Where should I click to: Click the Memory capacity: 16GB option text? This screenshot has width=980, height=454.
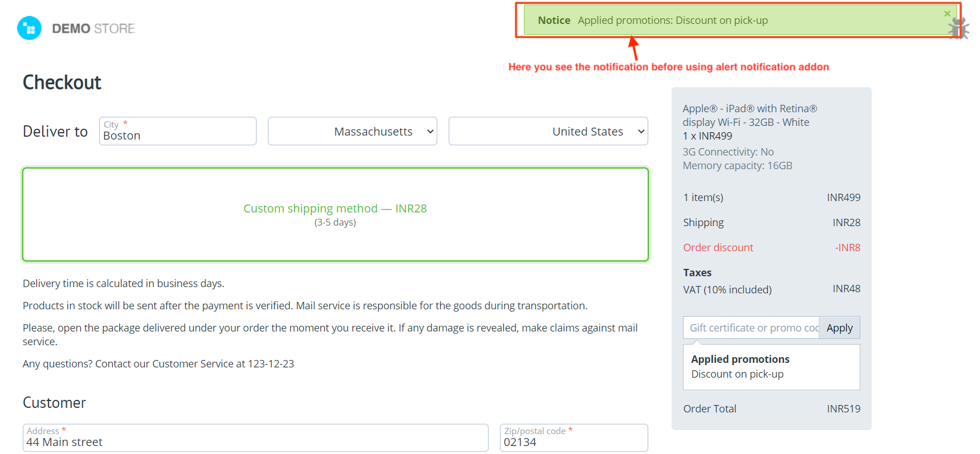737,165
